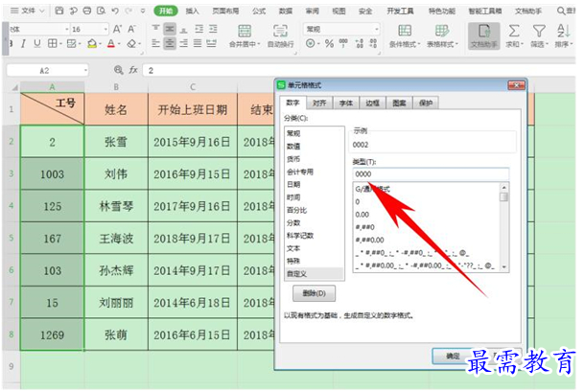This screenshot has height=392, width=584.
Task: Click the Auto Wrap Text icon
Action: (280, 31)
